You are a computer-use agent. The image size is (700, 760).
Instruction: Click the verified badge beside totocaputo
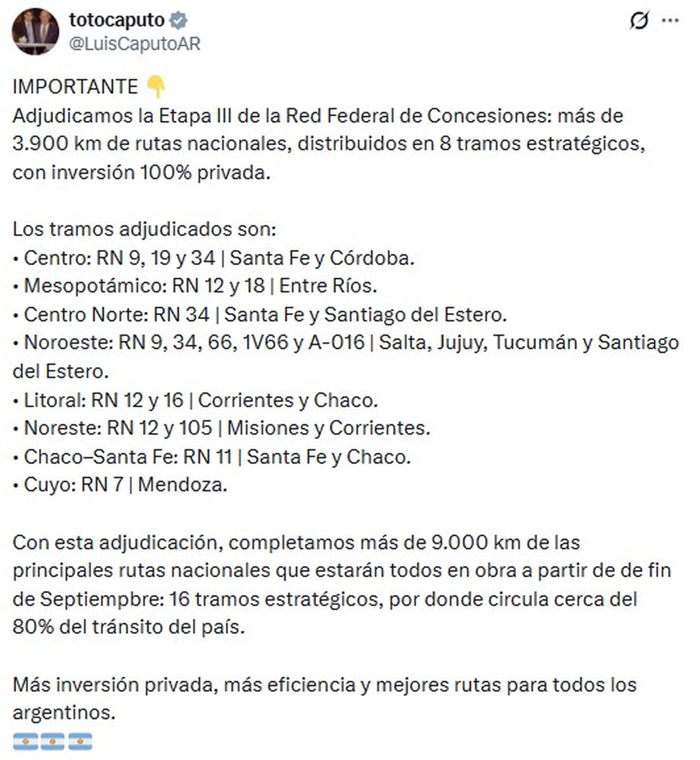pyautogui.click(x=178, y=20)
